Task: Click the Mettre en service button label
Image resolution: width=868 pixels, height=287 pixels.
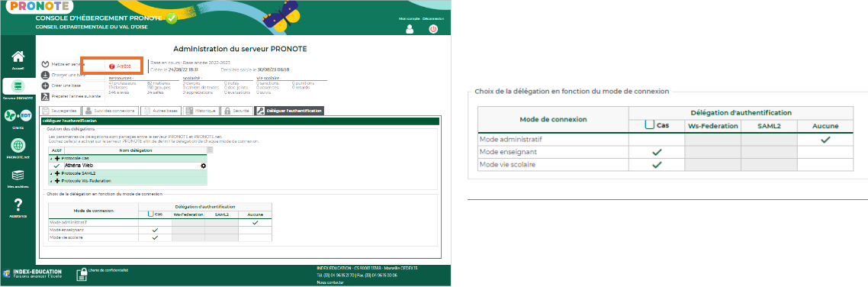Action: (68, 64)
